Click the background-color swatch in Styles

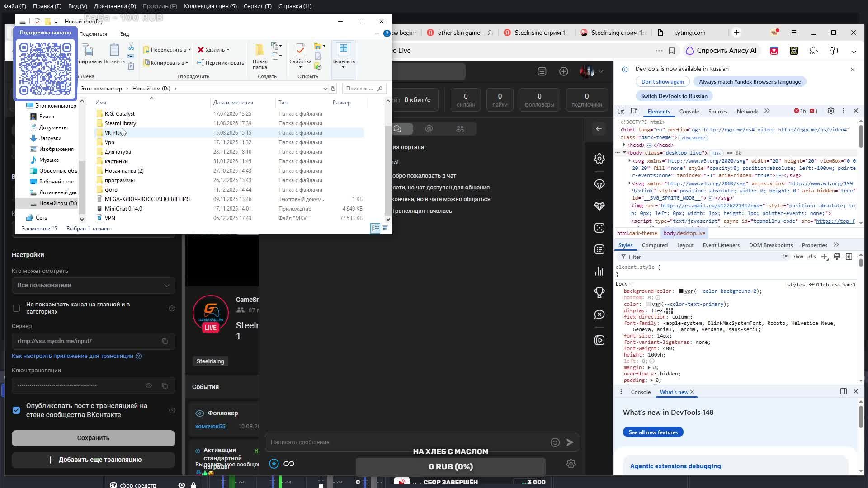click(681, 291)
